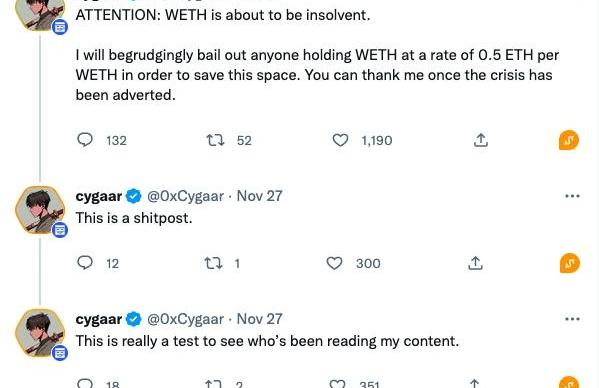Open the 'This is really a test' tweet text
The width and height of the screenshot is (599, 388).
(x=267, y=341)
